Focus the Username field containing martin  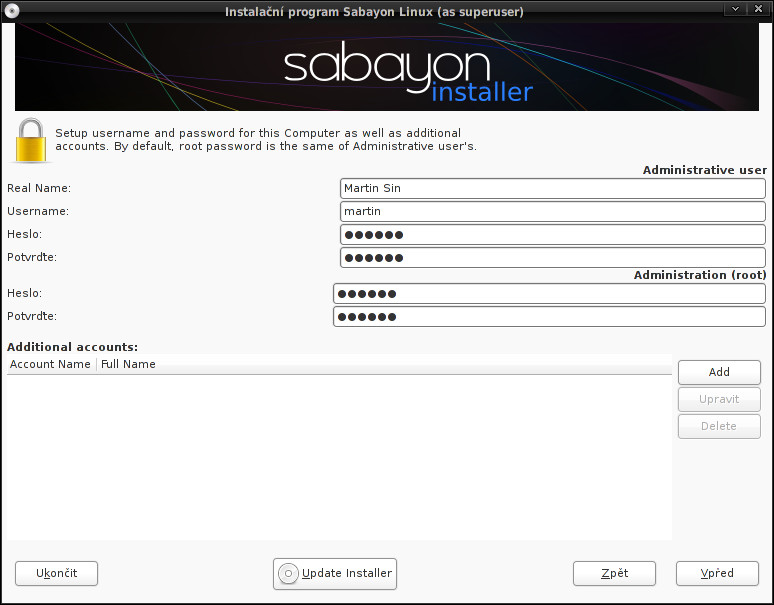coord(552,211)
